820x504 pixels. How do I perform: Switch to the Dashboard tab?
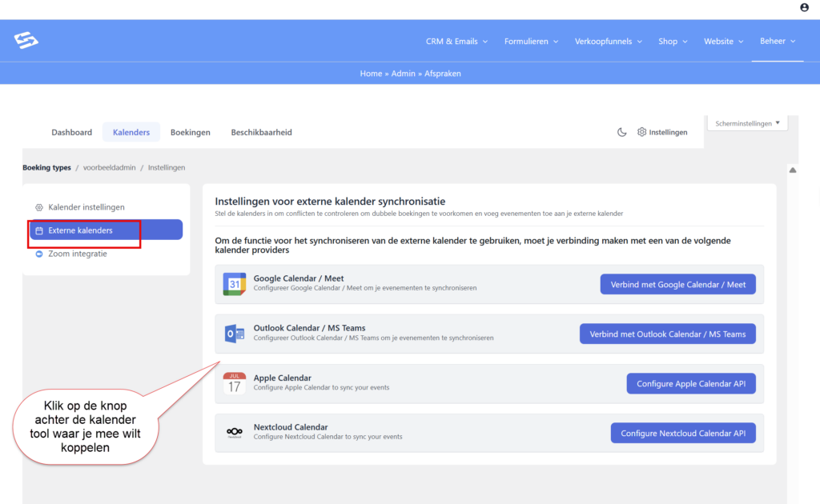pyautogui.click(x=71, y=132)
